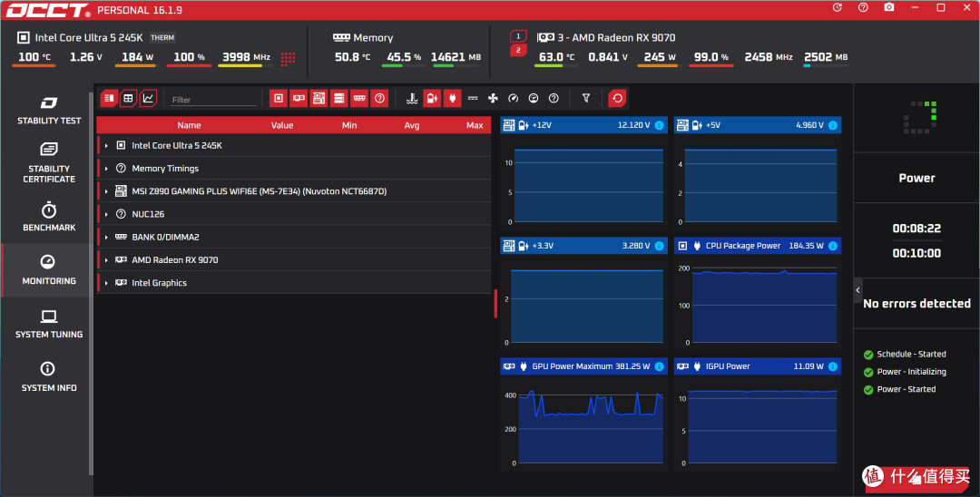
Task: Toggle motherboard sensors filter
Action: click(318, 98)
